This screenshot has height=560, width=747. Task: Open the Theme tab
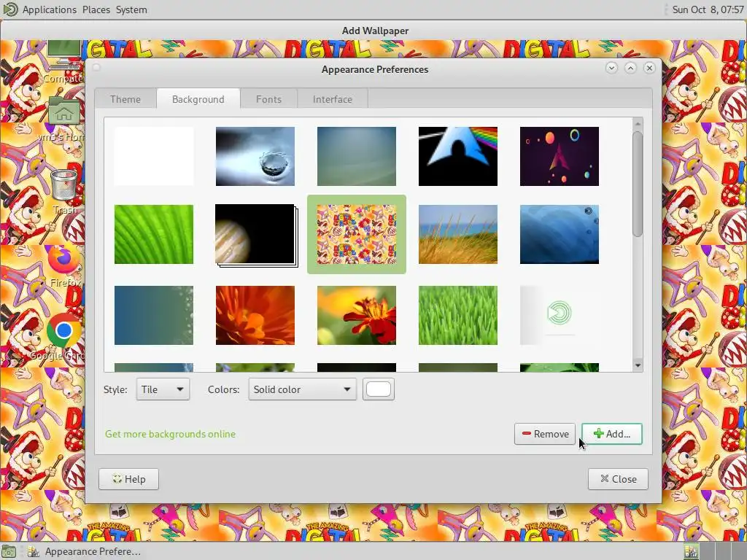click(125, 99)
